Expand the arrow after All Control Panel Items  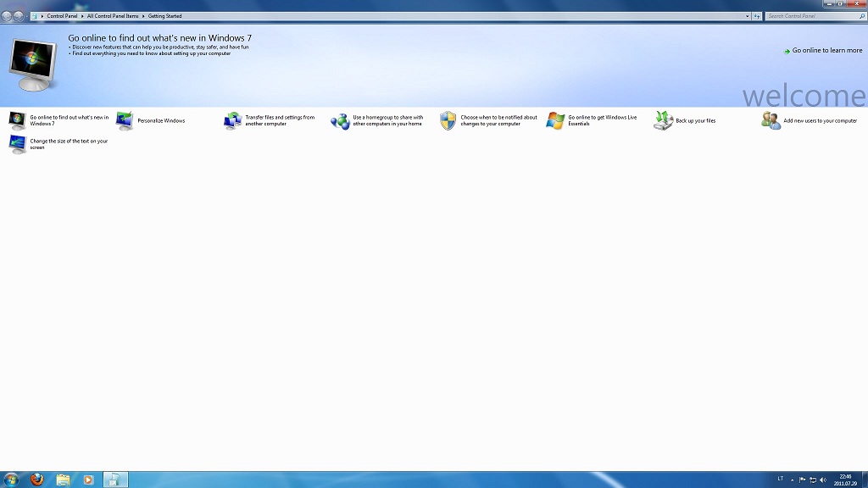143,16
